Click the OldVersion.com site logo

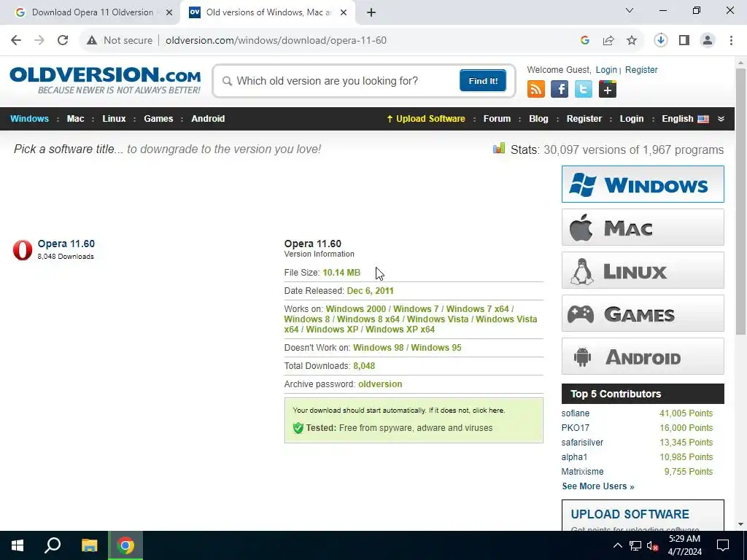(105, 80)
